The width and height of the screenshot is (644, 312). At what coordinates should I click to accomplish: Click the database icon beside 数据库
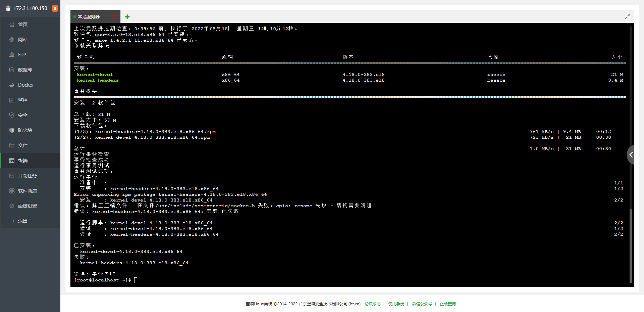pyautogui.click(x=12, y=70)
